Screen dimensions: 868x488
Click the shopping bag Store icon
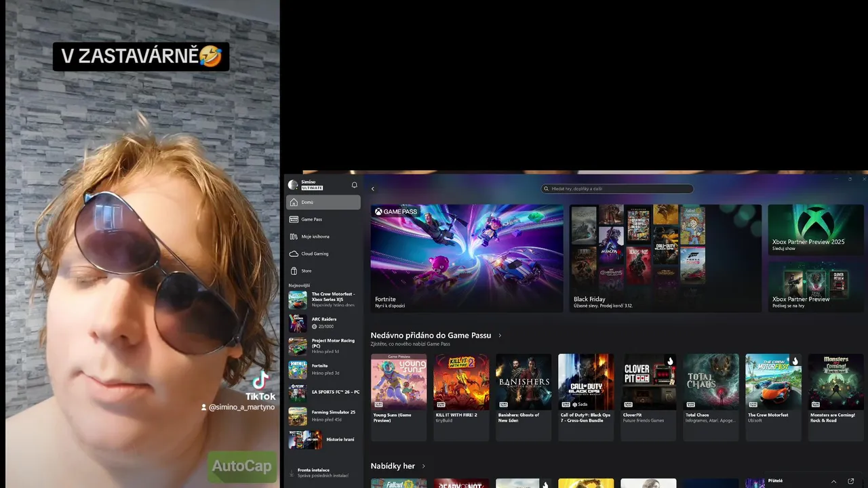(x=294, y=270)
